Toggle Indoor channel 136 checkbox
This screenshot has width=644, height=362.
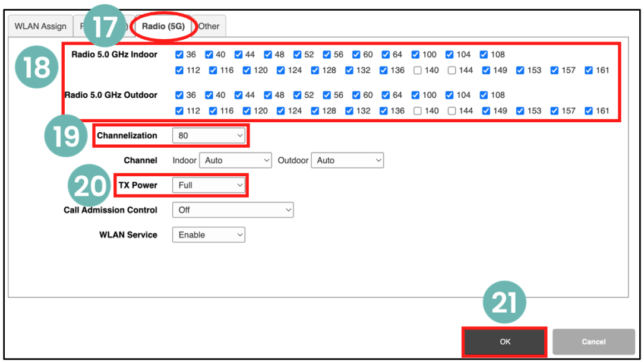(x=383, y=71)
